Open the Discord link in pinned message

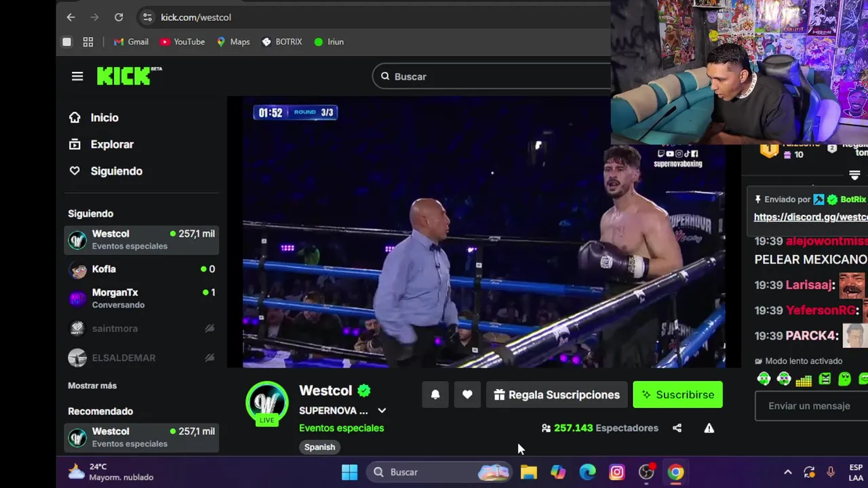coord(810,217)
